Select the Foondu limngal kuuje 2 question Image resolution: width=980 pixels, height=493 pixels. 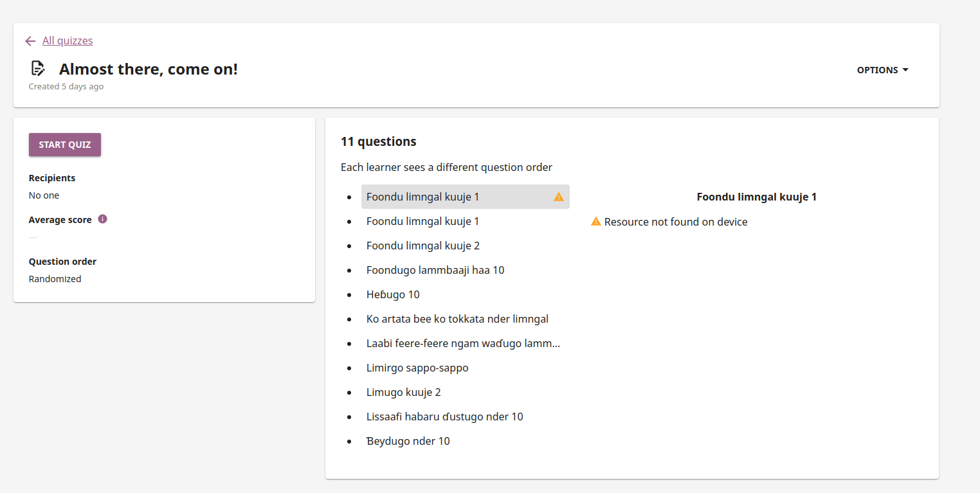click(466, 246)
